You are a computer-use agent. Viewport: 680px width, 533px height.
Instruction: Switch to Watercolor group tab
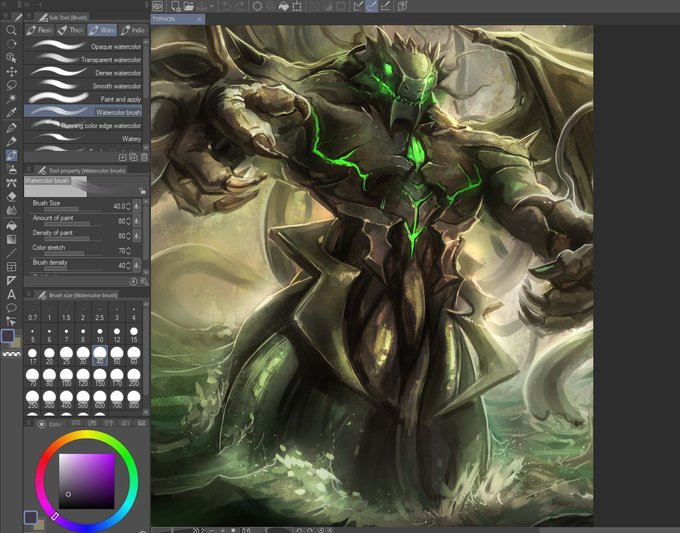(x=102, y=30)
